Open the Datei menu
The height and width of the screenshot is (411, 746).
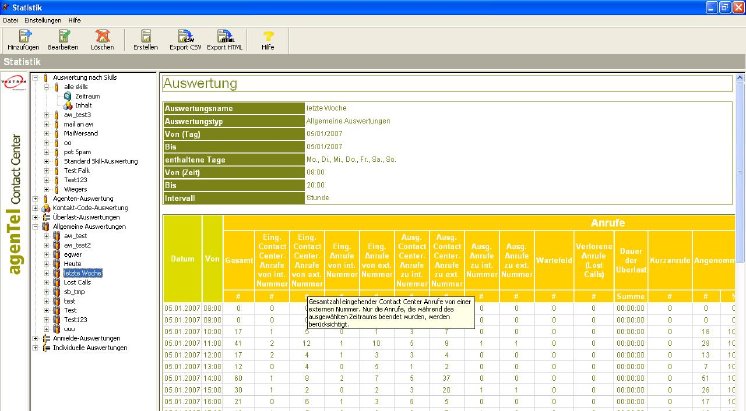10,20
